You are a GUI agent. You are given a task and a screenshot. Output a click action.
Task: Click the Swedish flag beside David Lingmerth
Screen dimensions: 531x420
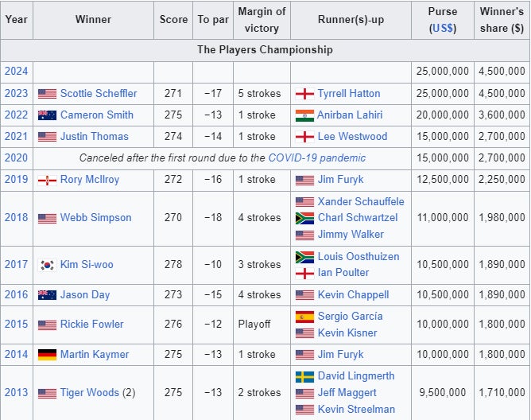click(x=304, y=375)
